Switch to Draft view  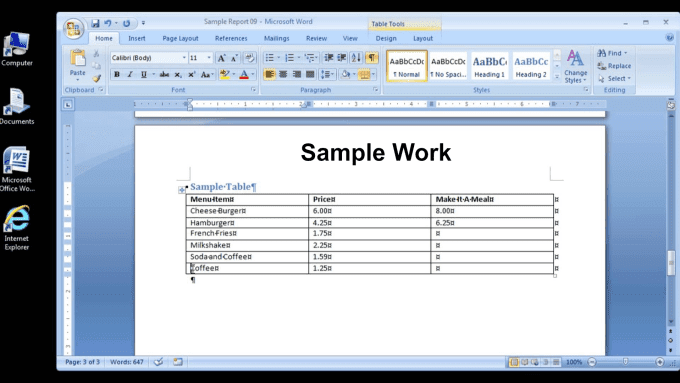[x=556, y=362]
